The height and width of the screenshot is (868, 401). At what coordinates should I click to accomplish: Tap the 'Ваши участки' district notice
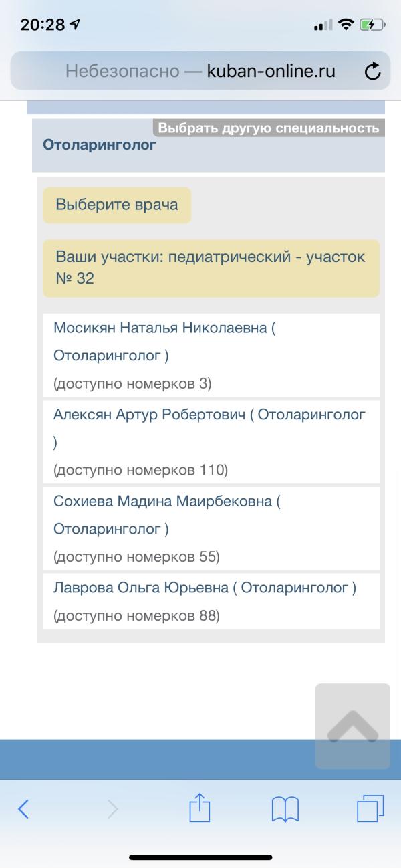(211, 268)
